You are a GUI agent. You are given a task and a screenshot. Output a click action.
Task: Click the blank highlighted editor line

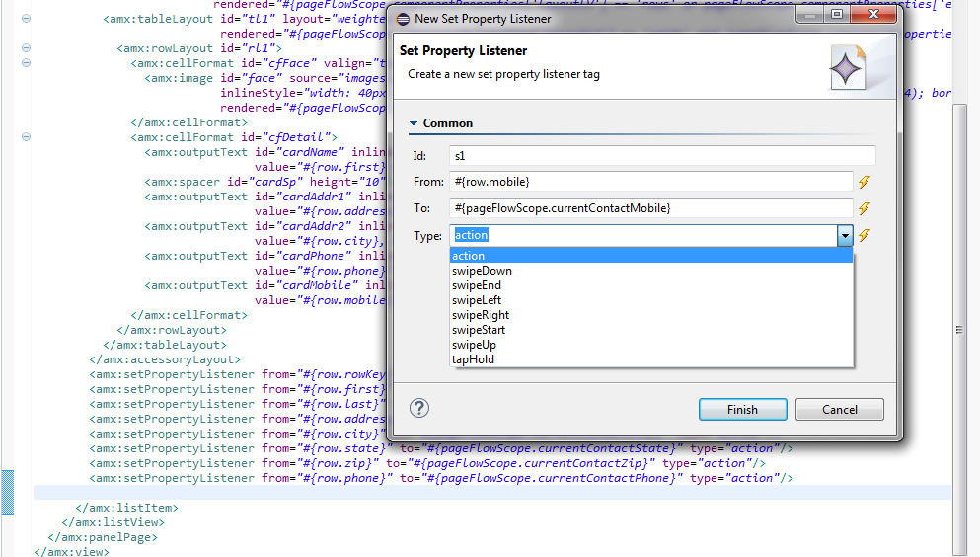pos(492,493)
